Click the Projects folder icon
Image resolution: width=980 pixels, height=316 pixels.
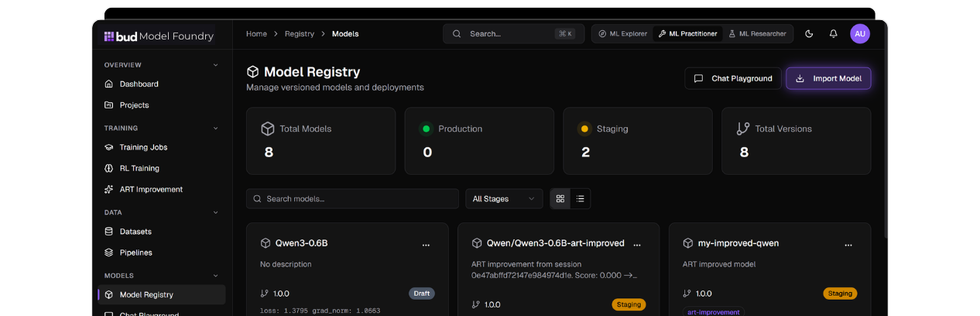point(109,105)
